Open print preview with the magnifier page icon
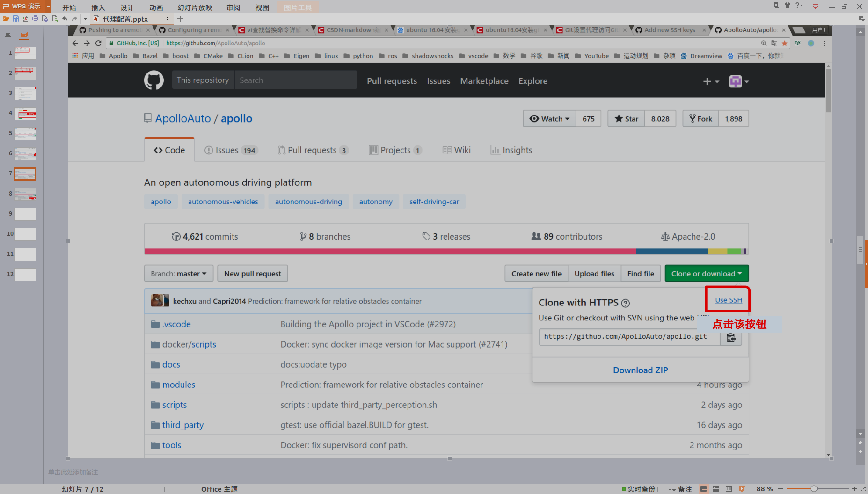 tap(55, 19)
